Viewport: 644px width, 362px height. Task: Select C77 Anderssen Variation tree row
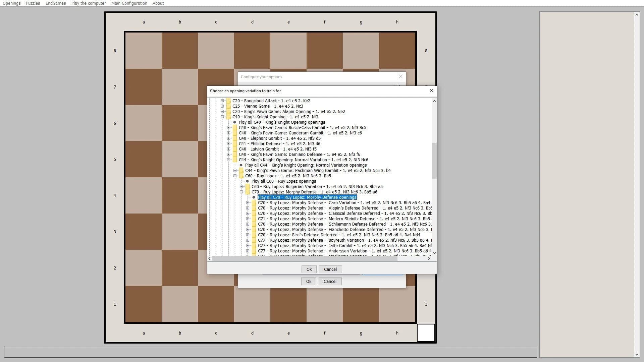click(344, 251)
